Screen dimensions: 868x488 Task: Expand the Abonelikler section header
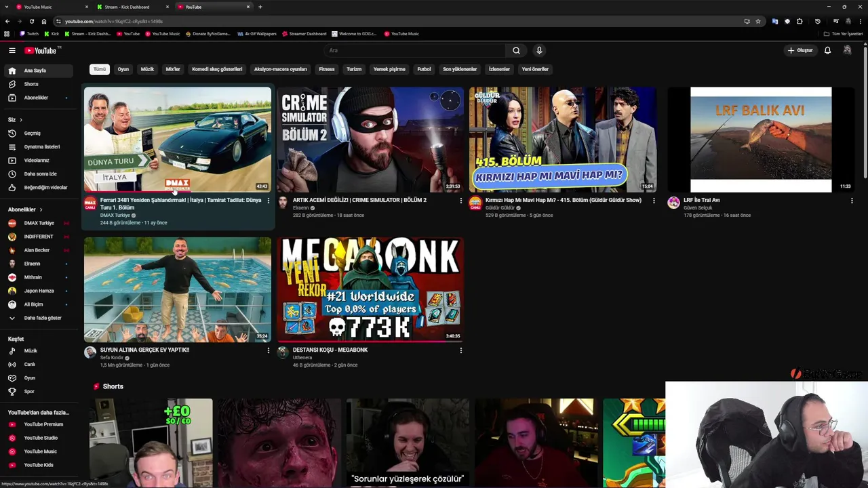pyautogui.click(x=25, y=209)
